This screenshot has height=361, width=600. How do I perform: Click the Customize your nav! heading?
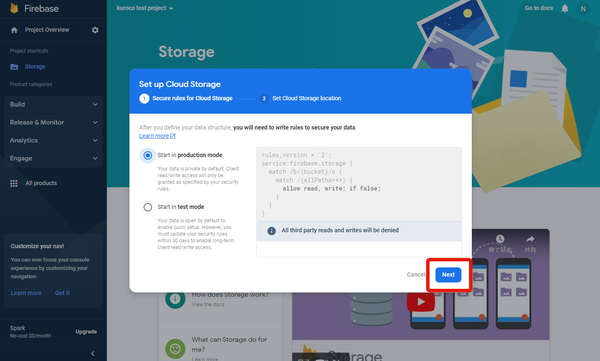coord(38,247)
